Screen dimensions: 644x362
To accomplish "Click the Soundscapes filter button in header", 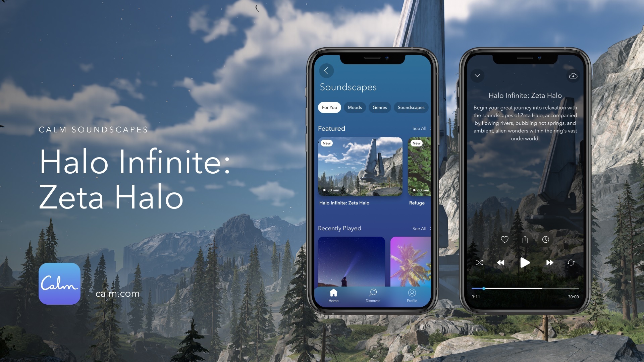I will [x=411, y=107].
